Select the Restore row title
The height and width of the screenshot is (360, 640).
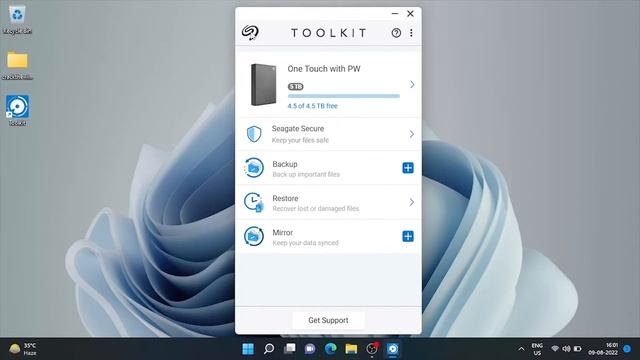point(285,198)
